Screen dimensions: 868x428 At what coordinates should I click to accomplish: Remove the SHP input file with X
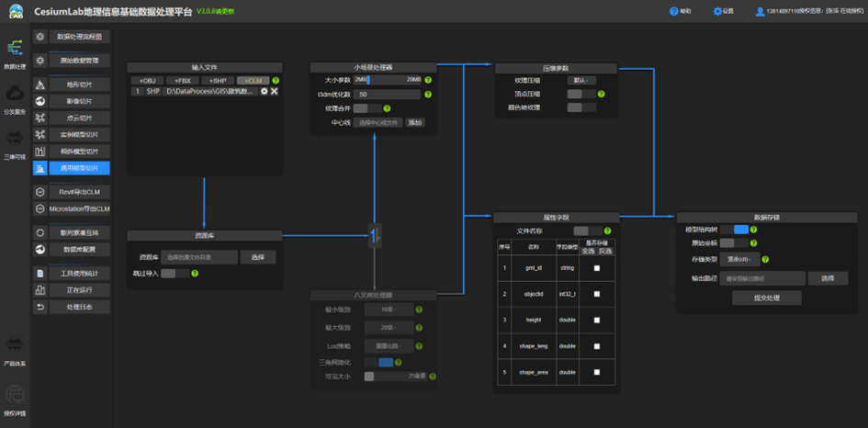(x=274, y=91)
